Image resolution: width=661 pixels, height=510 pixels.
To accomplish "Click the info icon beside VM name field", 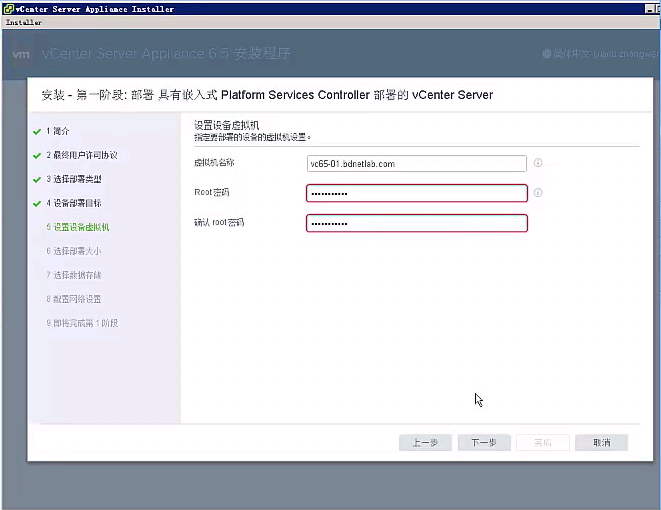I will [538, 163].
